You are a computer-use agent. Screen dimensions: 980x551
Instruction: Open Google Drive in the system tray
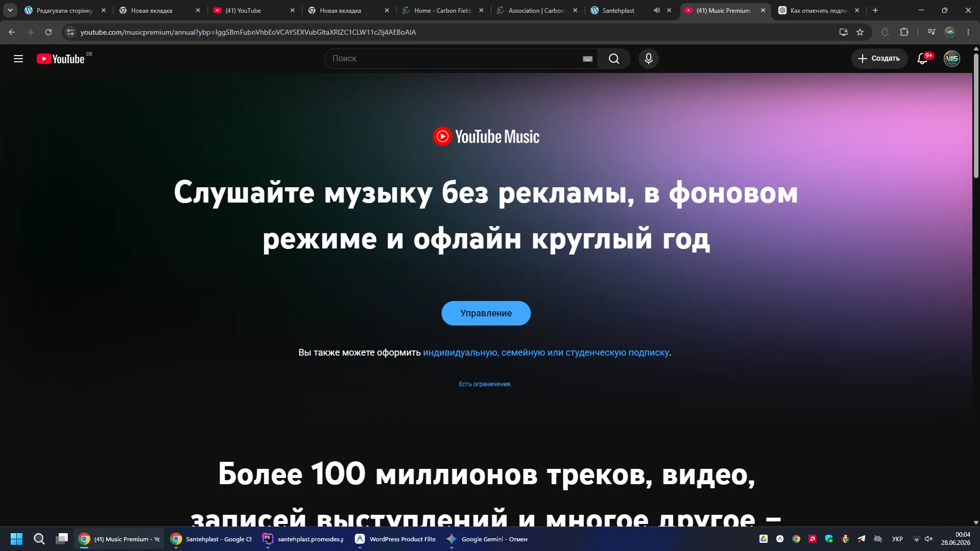(x=764, y=539)
